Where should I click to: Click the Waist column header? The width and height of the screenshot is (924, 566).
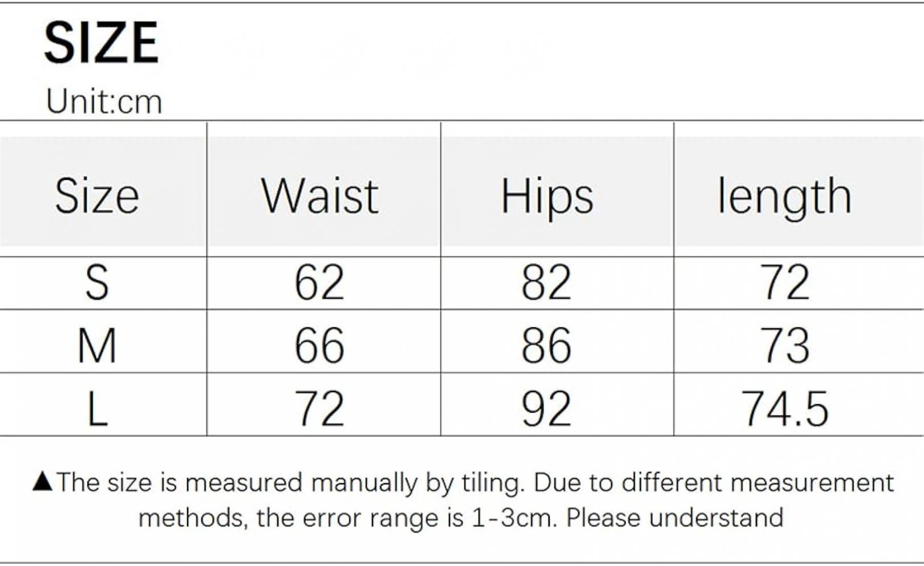320,196
